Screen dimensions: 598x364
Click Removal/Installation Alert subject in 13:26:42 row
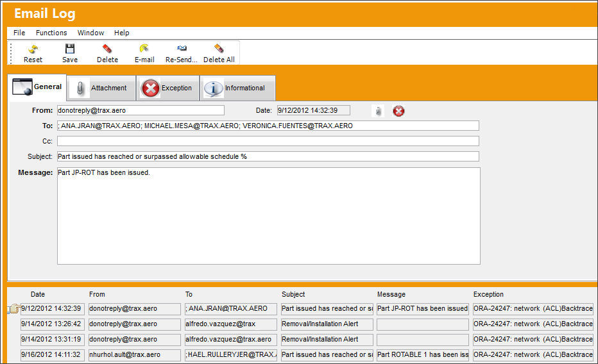(327, 324)
